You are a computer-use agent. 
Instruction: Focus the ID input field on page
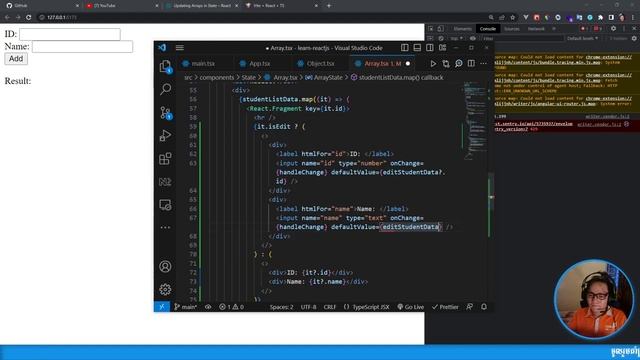click(70, 34)
